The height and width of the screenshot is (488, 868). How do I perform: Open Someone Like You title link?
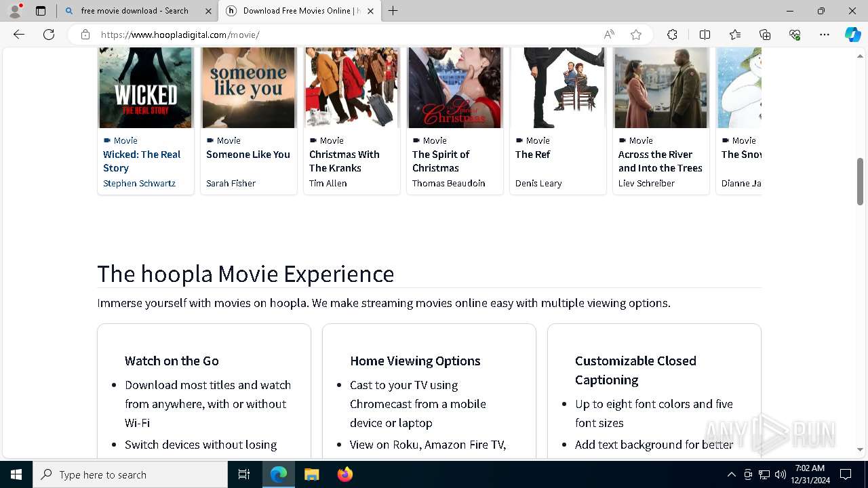pyautogui.click(x=248, y=155)
